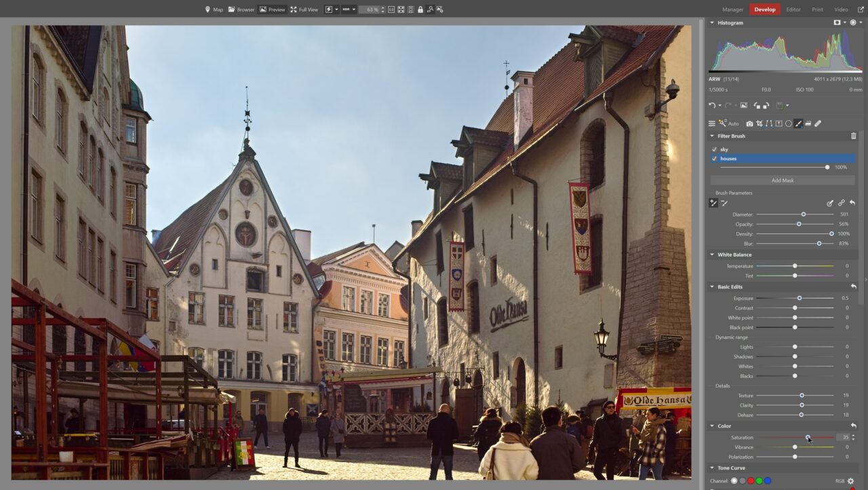Screen dimensions: 868x490
Task: Select the Crop tool
Action: (759, 124)
